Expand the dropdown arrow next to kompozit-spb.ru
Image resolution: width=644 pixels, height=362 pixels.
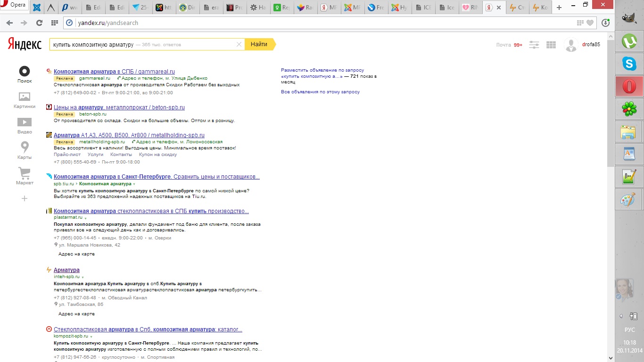[x=91, y=337]
